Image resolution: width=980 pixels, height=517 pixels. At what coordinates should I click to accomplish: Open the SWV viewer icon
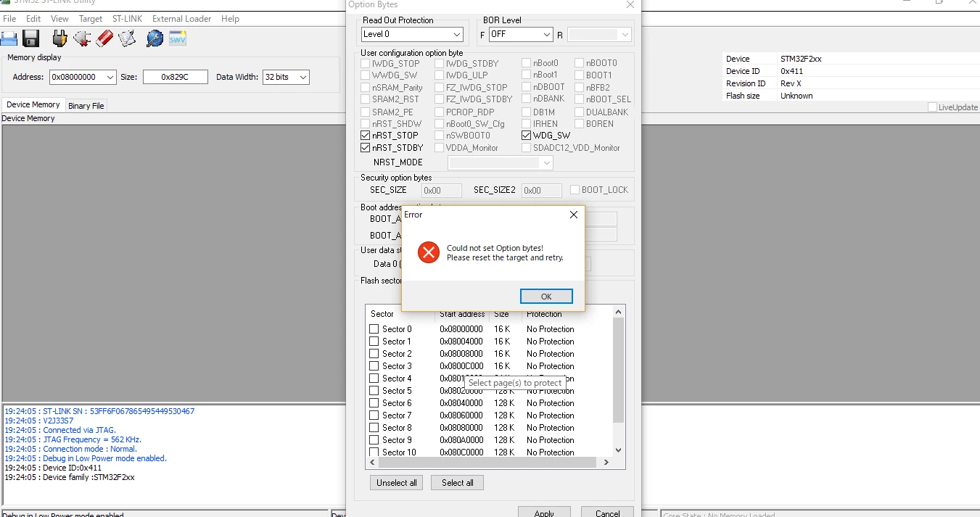click(178, 38)
